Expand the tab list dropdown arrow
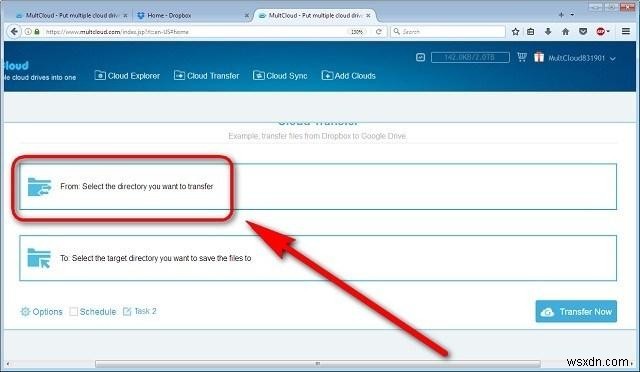Screen dimensions: 640x372 pos(572,15)
